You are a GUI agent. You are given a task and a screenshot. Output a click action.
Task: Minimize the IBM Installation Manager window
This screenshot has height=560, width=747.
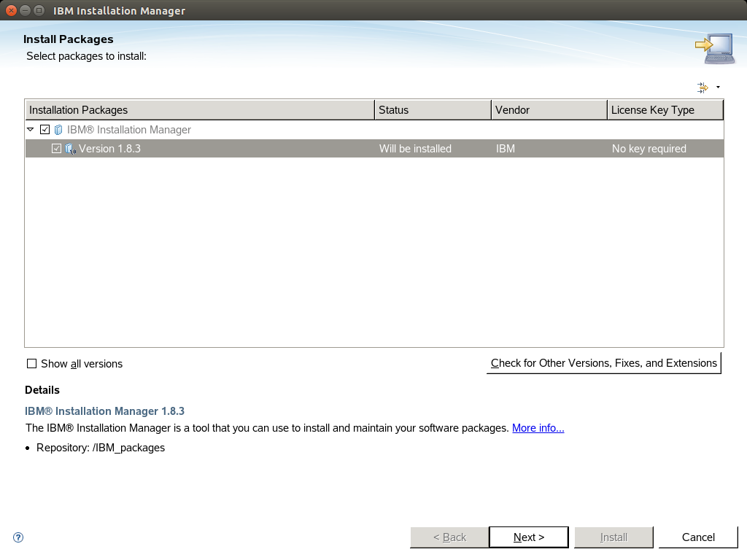26,10
